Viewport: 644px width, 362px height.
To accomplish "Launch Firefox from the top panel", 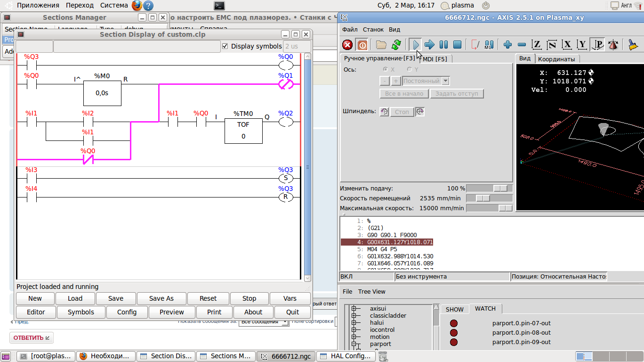I will click(137, 6).
